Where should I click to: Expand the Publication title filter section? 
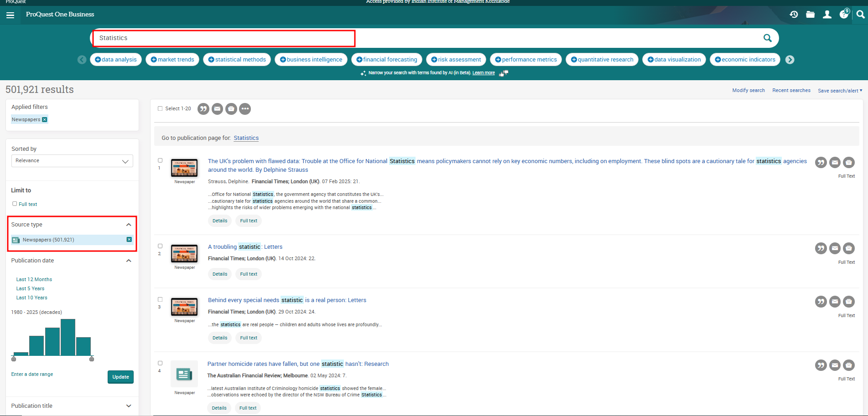tap(129, 406)
